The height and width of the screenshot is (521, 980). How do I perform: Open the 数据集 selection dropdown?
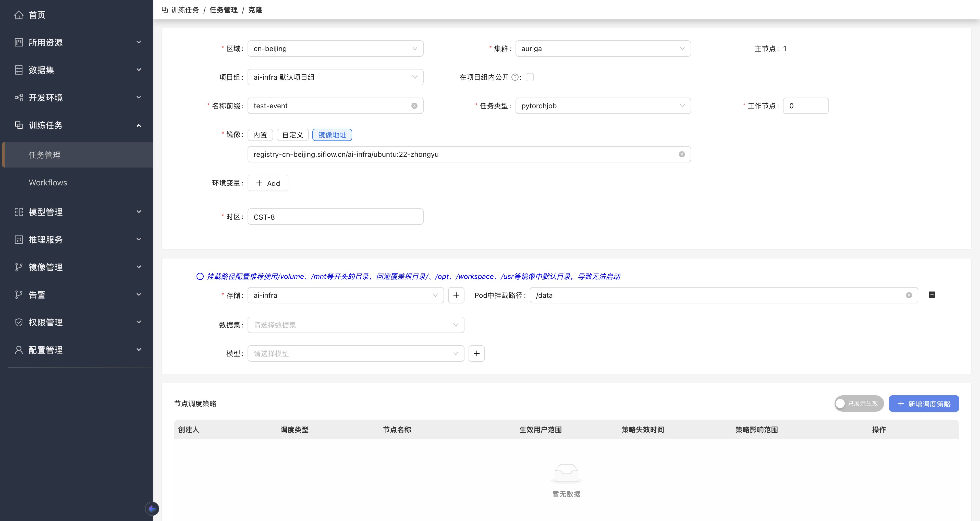point(356,325)
